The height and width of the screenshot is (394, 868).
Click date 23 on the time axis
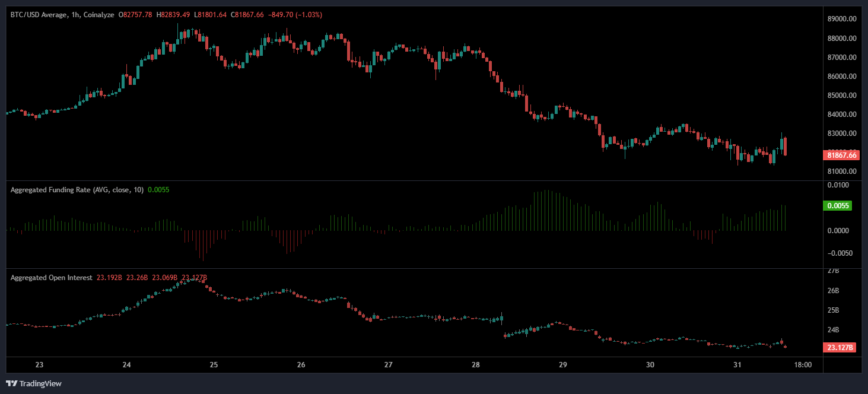(40, 365)
